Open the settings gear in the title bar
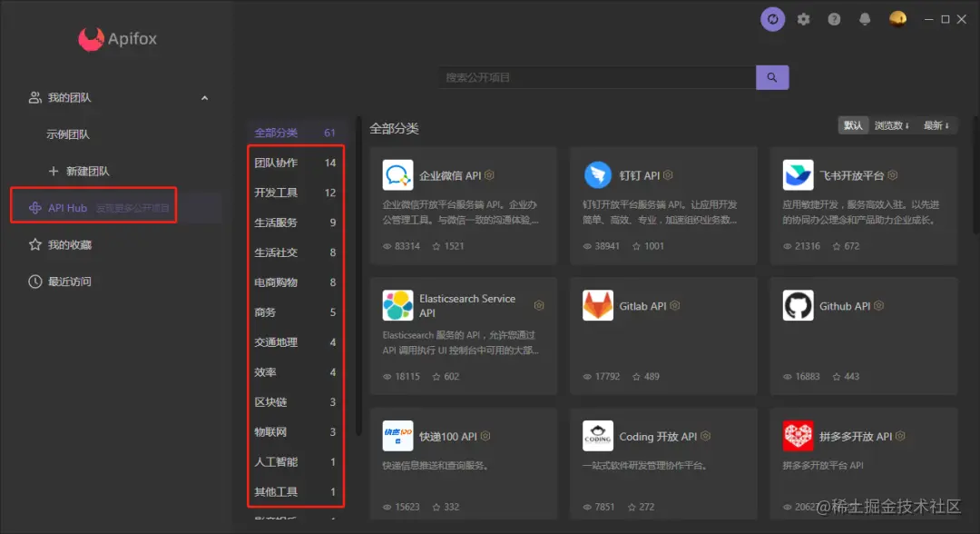This screenshot has width=980, height=534. pyautogui.click(x=803, y=18)
